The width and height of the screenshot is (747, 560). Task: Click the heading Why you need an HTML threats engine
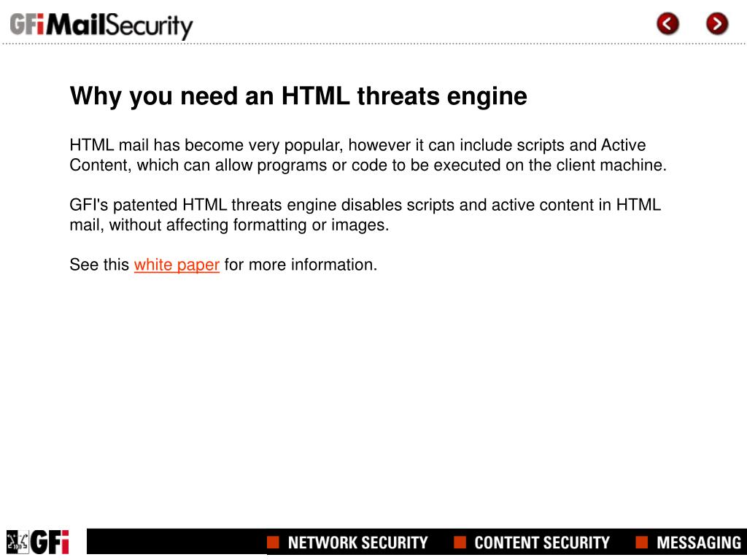click(x=298, y=96)
